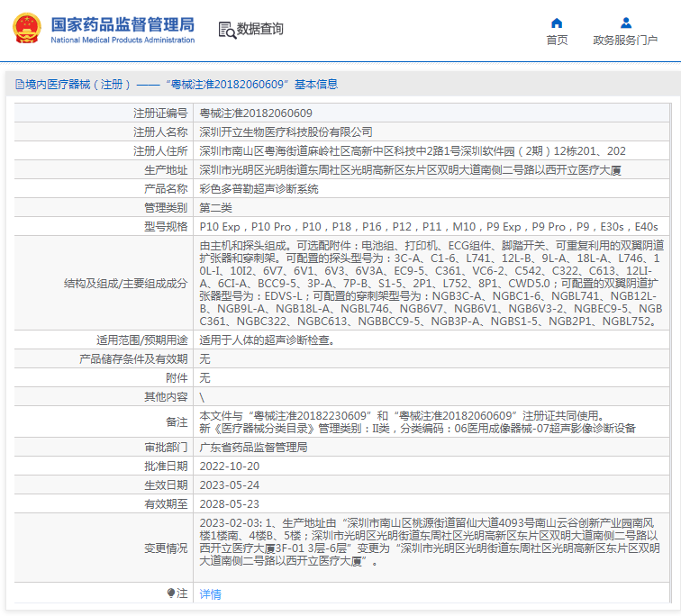
Task: Click the backslash value in 其他内容 row
Action: [202, 397]
